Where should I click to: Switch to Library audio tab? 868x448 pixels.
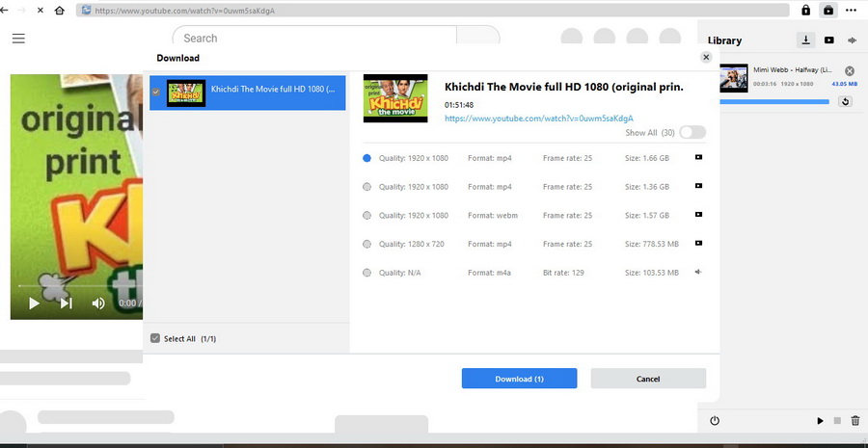852,40
